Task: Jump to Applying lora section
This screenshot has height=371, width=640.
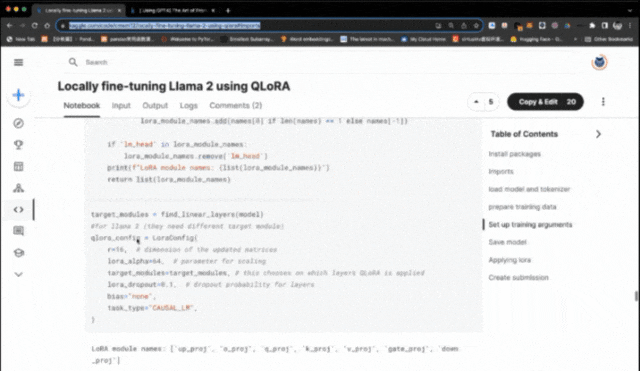Action: 509,260
